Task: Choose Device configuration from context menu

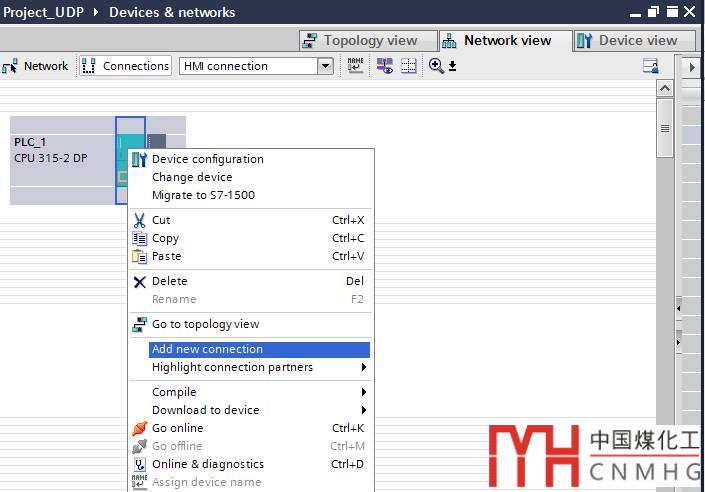Action: click(207, 159)
